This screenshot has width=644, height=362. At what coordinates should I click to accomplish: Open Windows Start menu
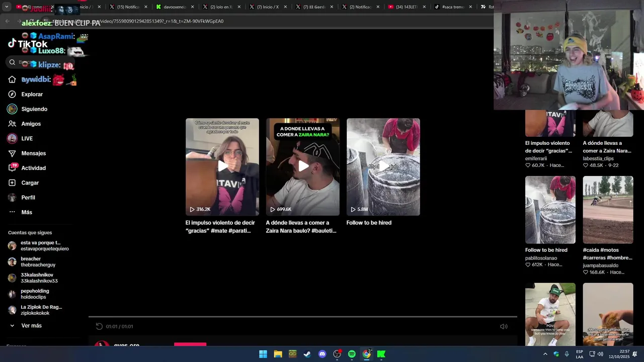click(x=263, y=354)
